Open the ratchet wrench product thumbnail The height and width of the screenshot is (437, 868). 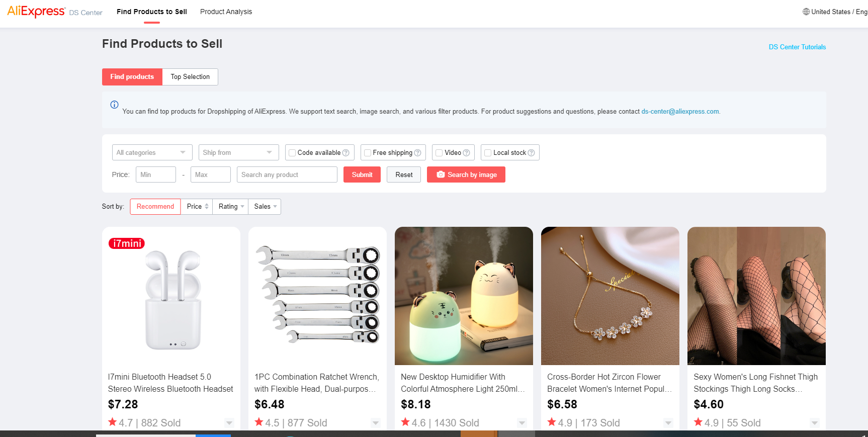[x=317, y=296]
